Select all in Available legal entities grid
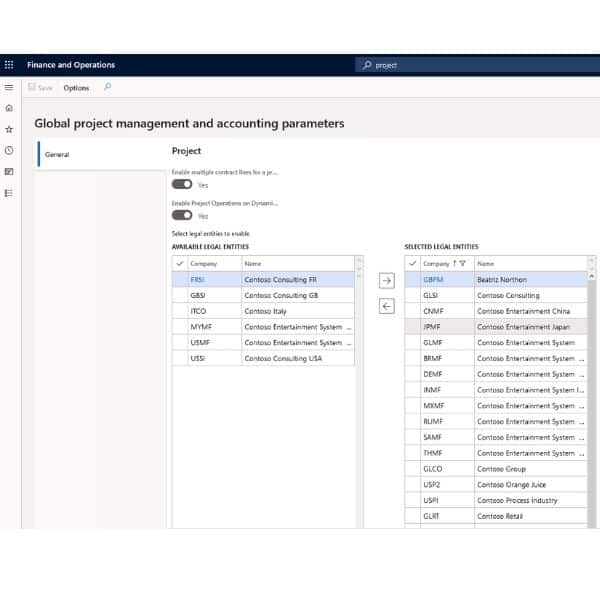 pos(180,264)
